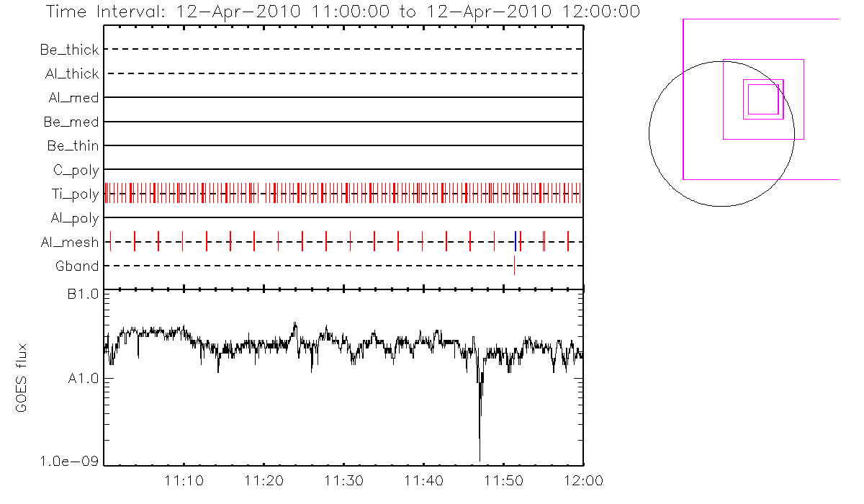864x504 pixels.
Task: Click the C_poly filter row label
Action: point(76,171)
